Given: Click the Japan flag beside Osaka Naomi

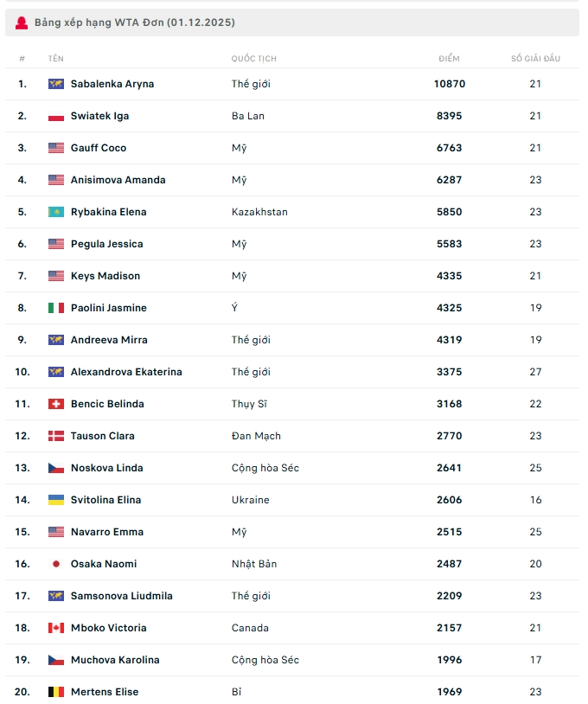Looking at the screenshot, I should pyautogui.click(x=56, y=564).
